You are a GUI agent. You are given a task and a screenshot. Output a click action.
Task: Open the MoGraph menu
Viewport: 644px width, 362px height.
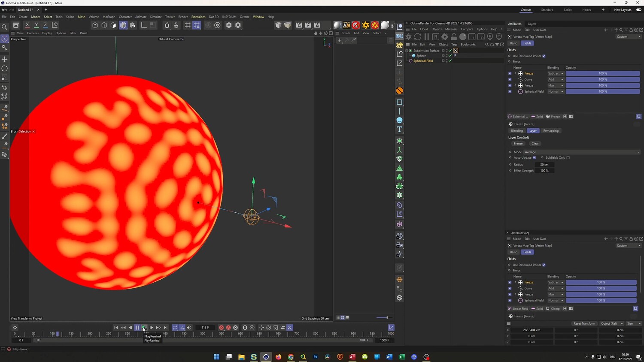point(109,17)
